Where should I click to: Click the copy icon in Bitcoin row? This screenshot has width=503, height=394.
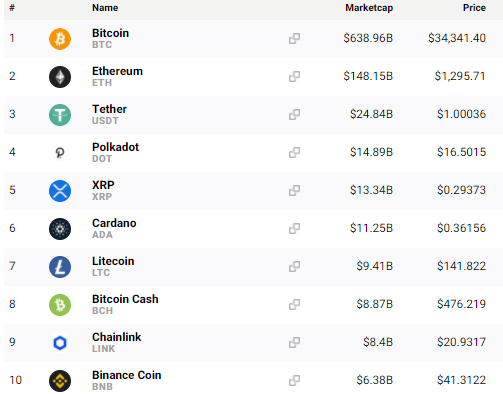(294, 39)
